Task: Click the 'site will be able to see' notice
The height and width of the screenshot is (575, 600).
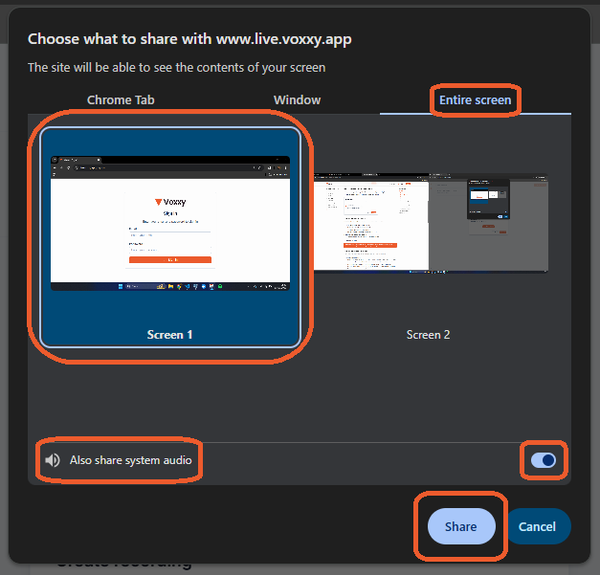Action: (x=176, y=68)
